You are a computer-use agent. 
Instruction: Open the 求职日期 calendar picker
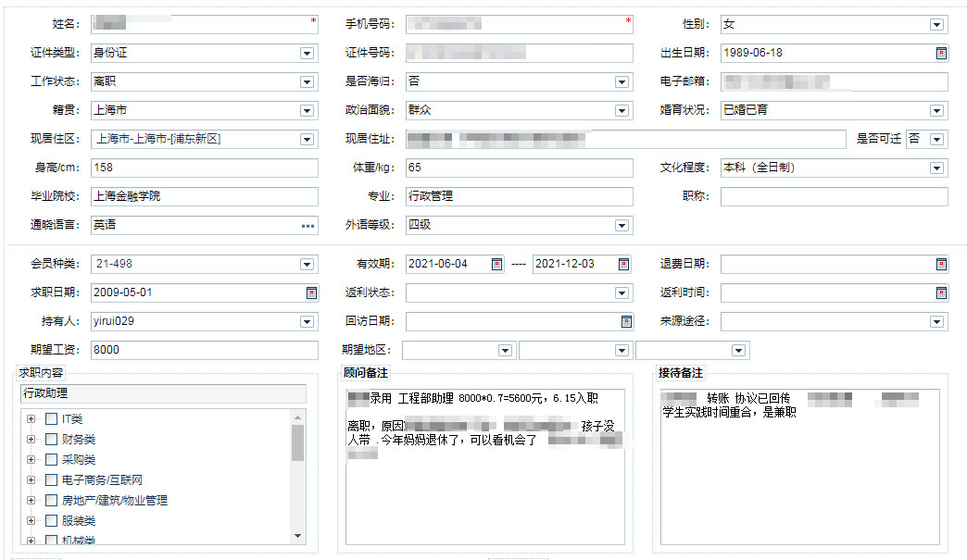point(311,292)
